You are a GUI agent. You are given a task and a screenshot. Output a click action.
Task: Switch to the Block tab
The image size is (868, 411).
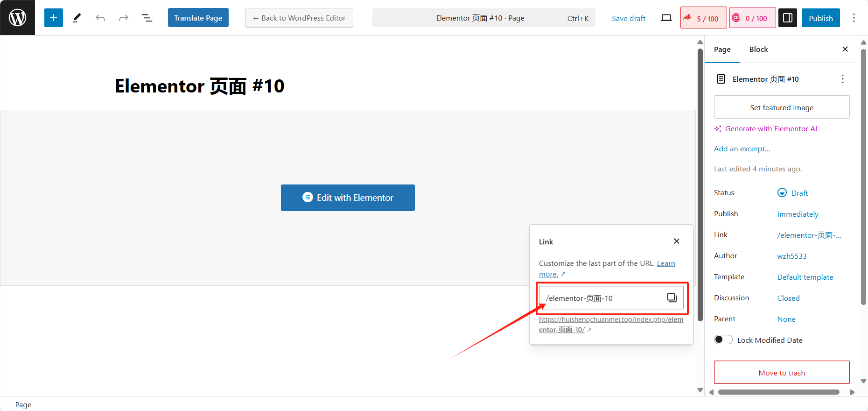[759, 49]
